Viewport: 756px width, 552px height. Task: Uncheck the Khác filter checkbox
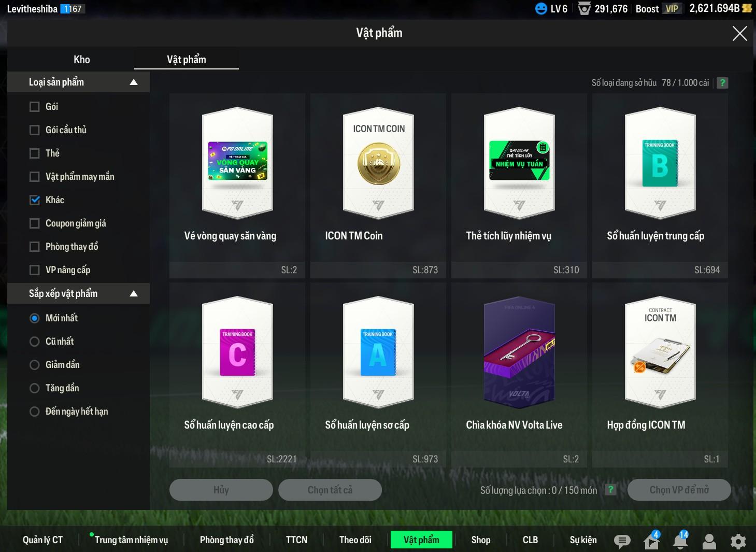35,200
